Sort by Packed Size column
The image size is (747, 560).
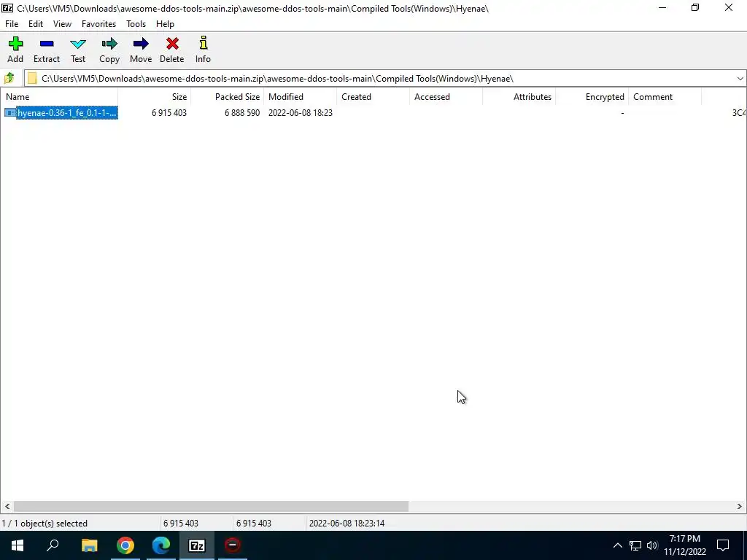pyautogui.click(x=228, y=97)
